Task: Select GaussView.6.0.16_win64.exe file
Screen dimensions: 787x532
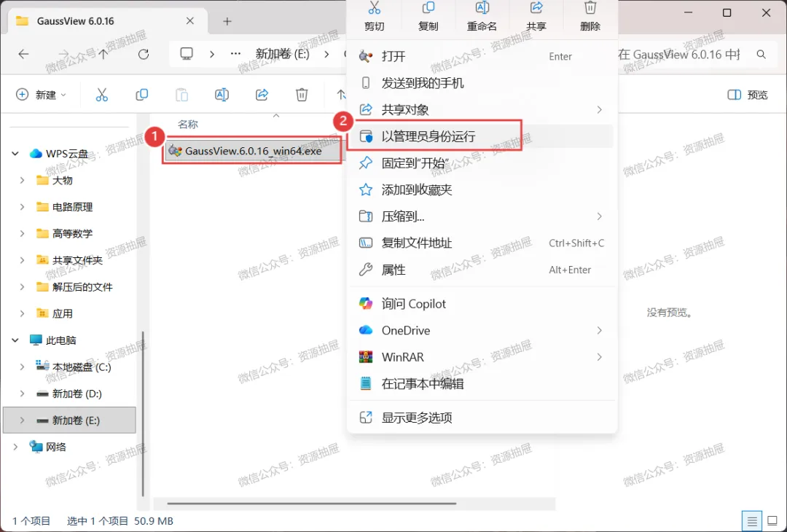Action: pyautogui.click(x=252, y=151)
